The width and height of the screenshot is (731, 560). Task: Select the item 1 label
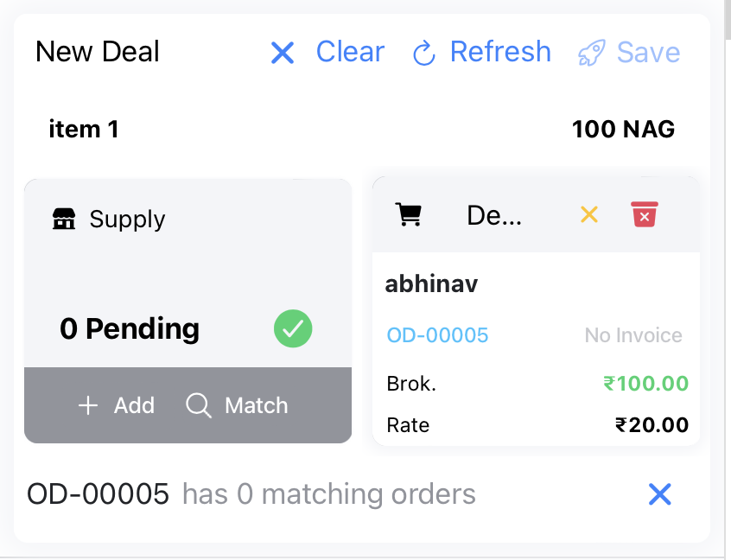click(x=84, y=129)
